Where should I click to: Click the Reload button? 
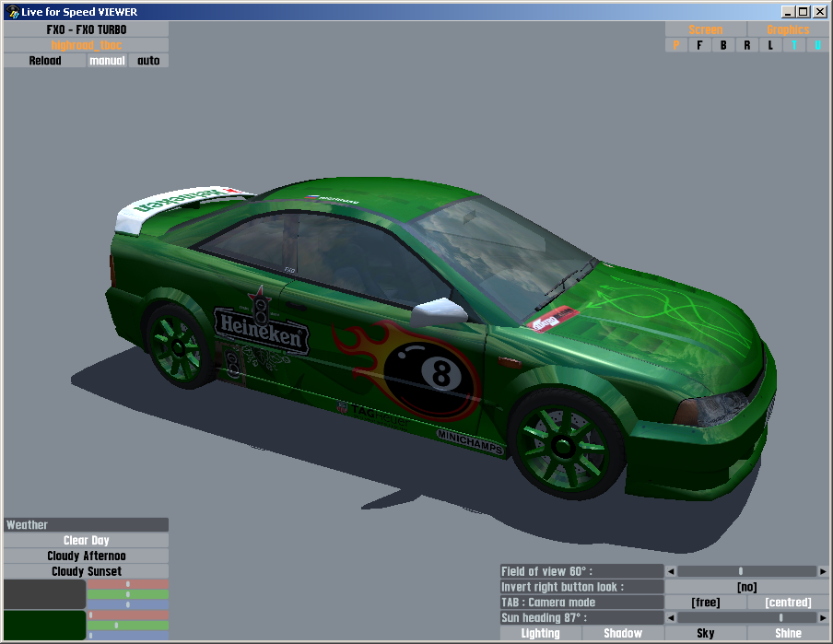(x=44, y=61)
